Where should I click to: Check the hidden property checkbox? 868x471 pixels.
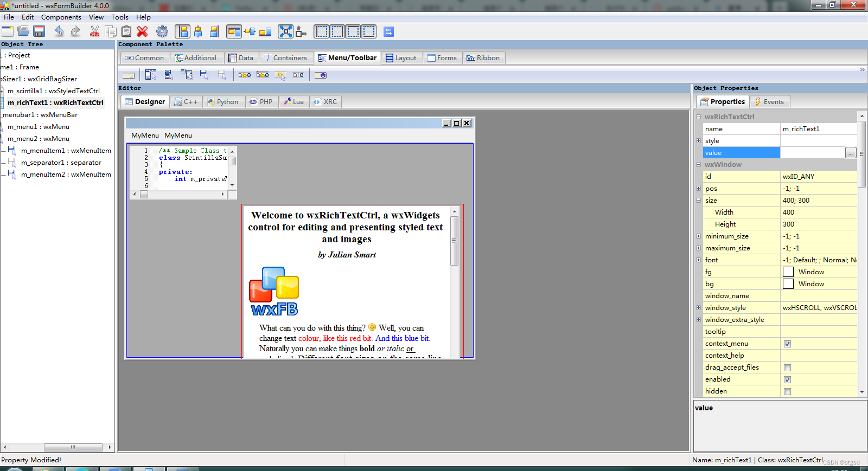point(787,391)
